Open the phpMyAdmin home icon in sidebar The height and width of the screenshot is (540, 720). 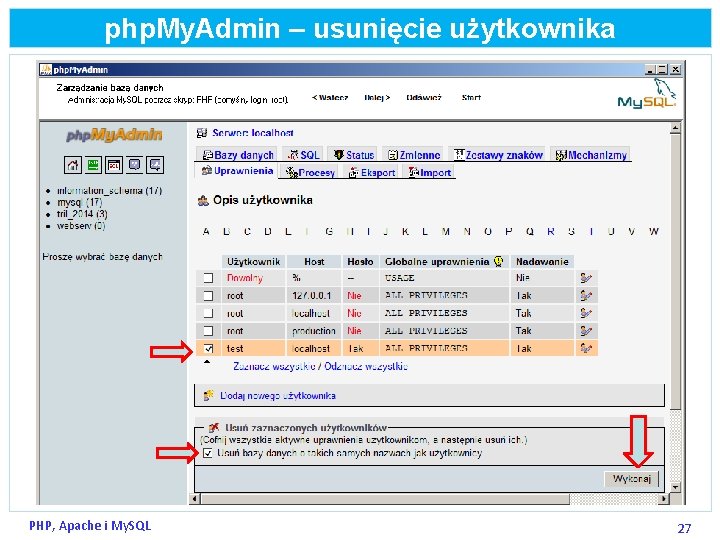tap(73, 165)
